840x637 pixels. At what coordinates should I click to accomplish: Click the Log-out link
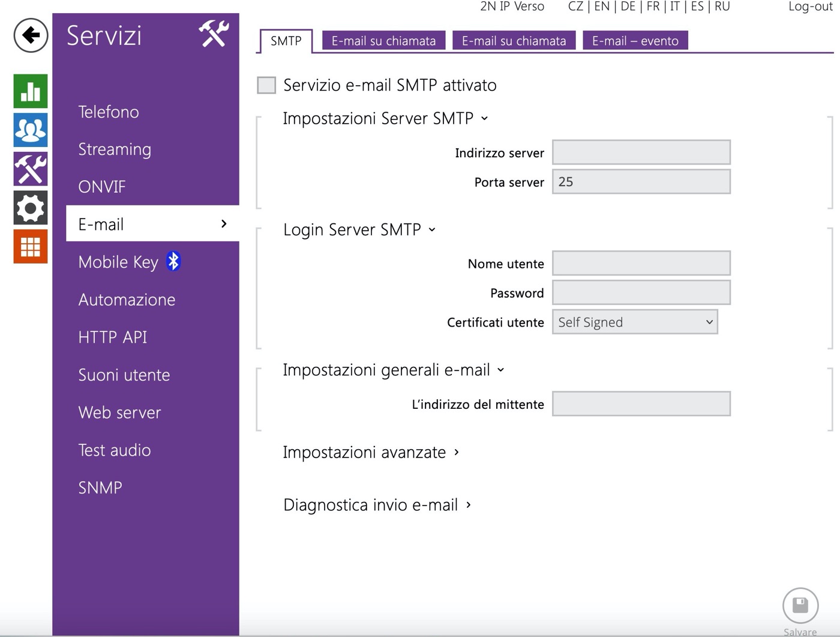[810, 7]
